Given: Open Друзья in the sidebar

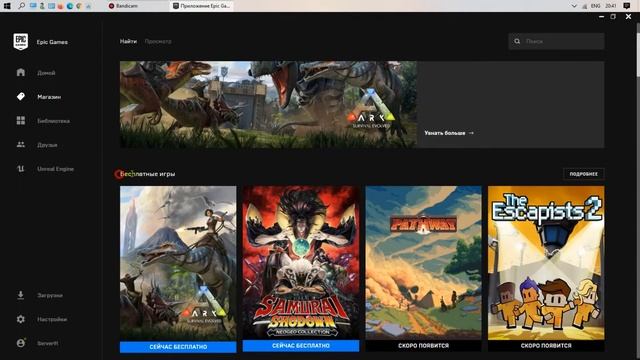Looking at the screenshot, I should [x=47, y=145].
